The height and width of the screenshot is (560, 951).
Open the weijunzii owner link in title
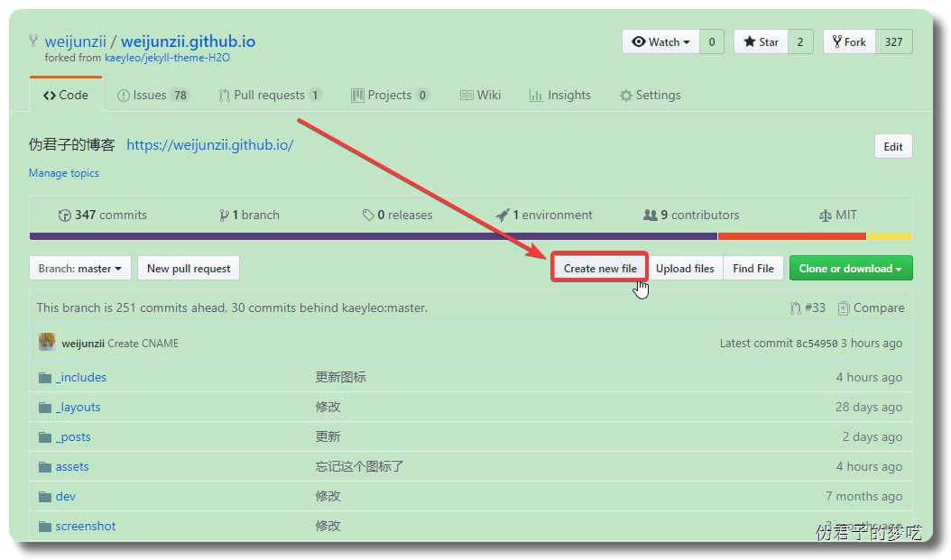pos(75,41)
